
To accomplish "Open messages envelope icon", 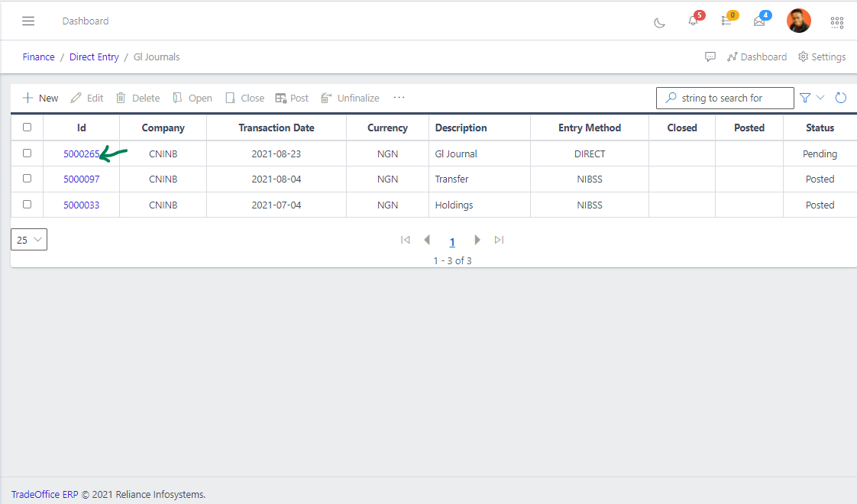I will [759, 21].
